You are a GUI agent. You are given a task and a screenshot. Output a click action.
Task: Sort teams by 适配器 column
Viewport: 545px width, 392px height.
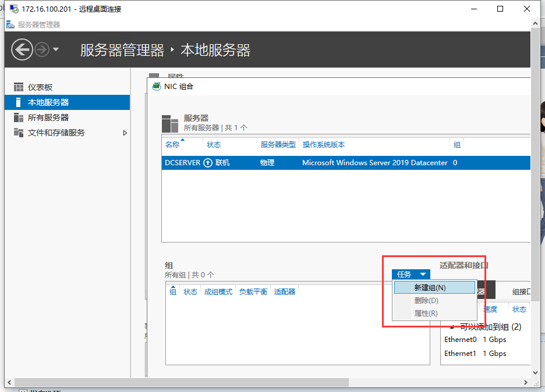(285, 292)
